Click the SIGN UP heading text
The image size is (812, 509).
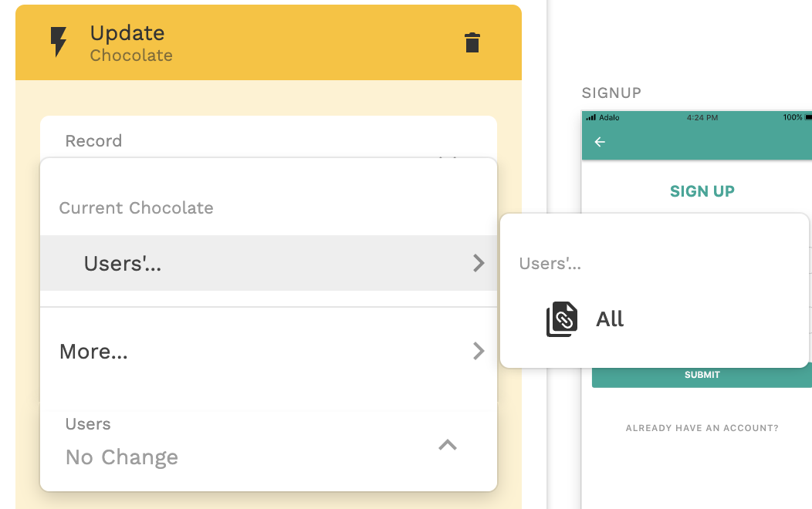coord(702,191)
